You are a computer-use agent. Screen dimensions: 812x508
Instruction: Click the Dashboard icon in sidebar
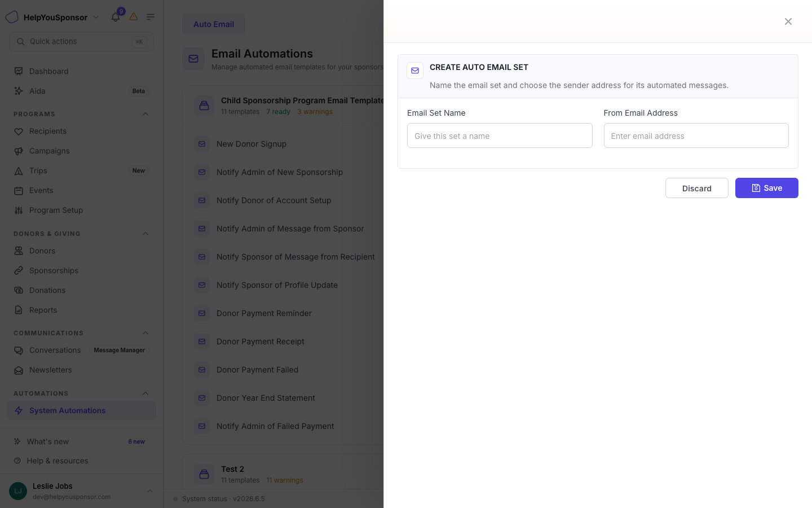pyautogui.click(x=19, y=71)
